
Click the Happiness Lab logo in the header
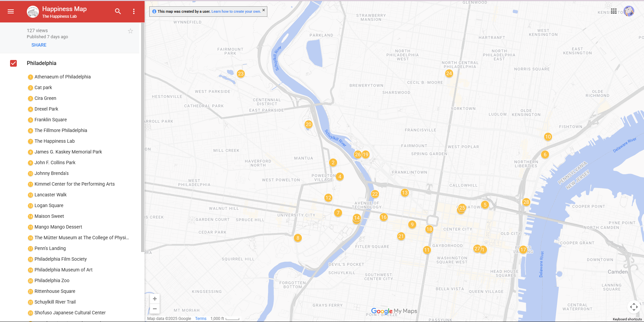33,11
